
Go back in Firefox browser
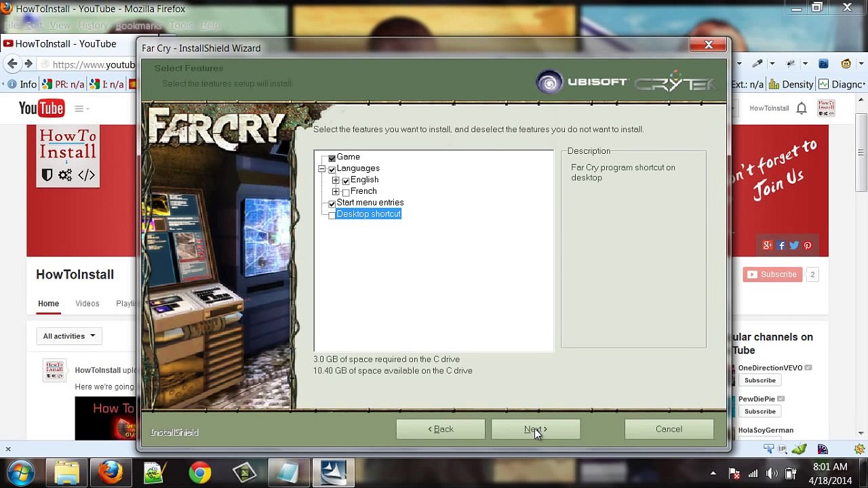[x=12, y=64]
